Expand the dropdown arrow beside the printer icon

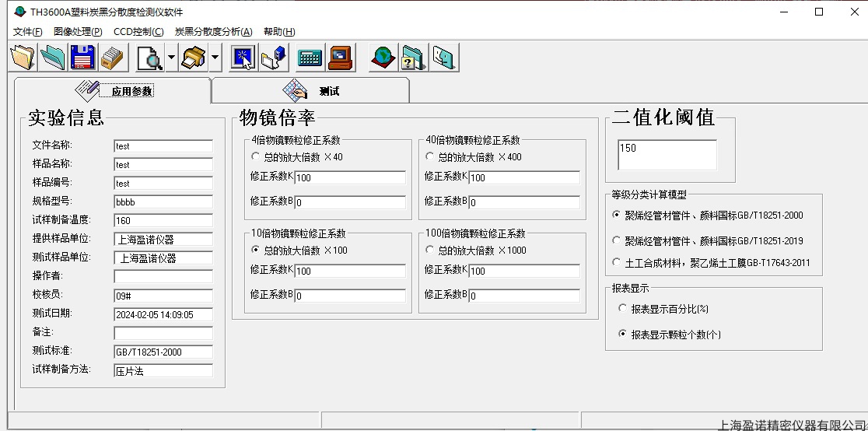(215, 58)
